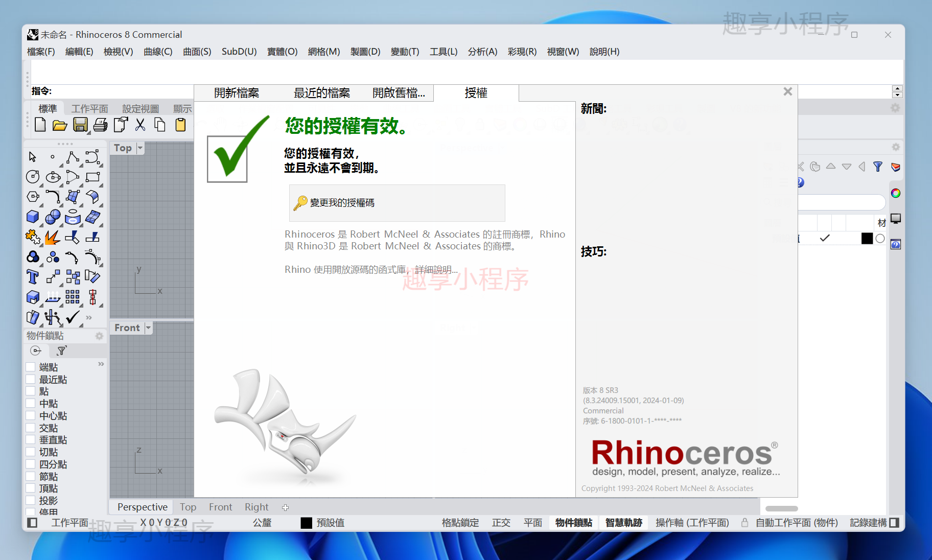Add a new viewport tab with plus icon
The width and height of the screenshot is (932, 560).
coord(286,507)
